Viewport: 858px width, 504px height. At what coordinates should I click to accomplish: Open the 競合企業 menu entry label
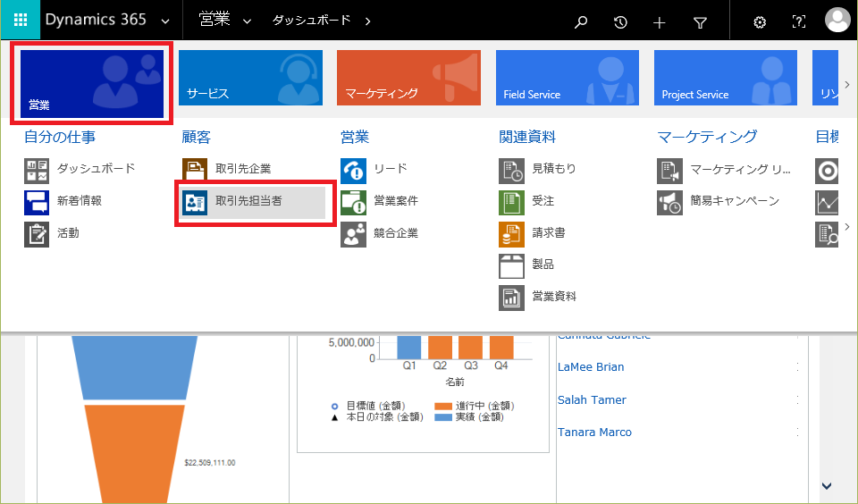click(396, 233)
